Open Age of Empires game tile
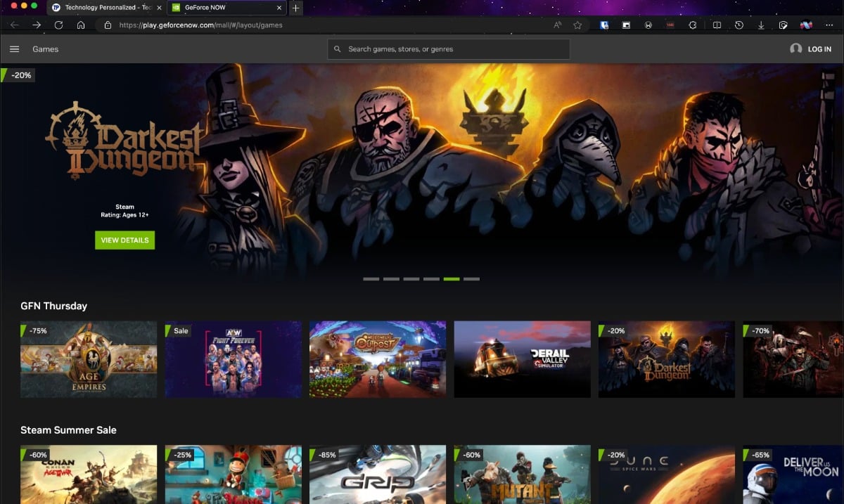This screenshot has width=844, height=504. tap(89, 359)
